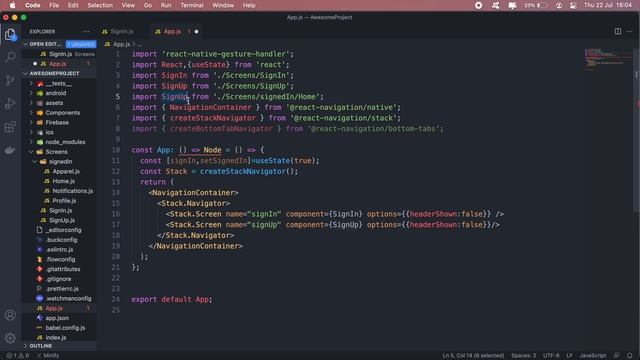The height and width of the screenshot is (360, 640).
Task: Open the Run menu
Action: (166, 5)
